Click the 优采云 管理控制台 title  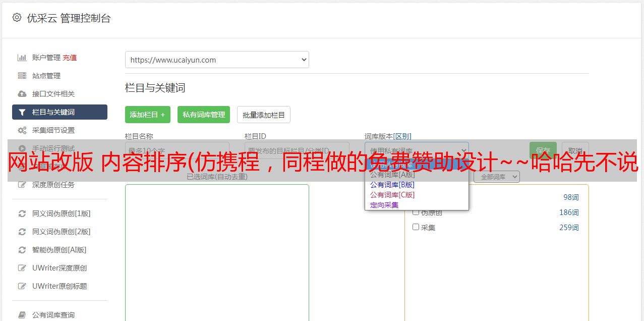69,18
